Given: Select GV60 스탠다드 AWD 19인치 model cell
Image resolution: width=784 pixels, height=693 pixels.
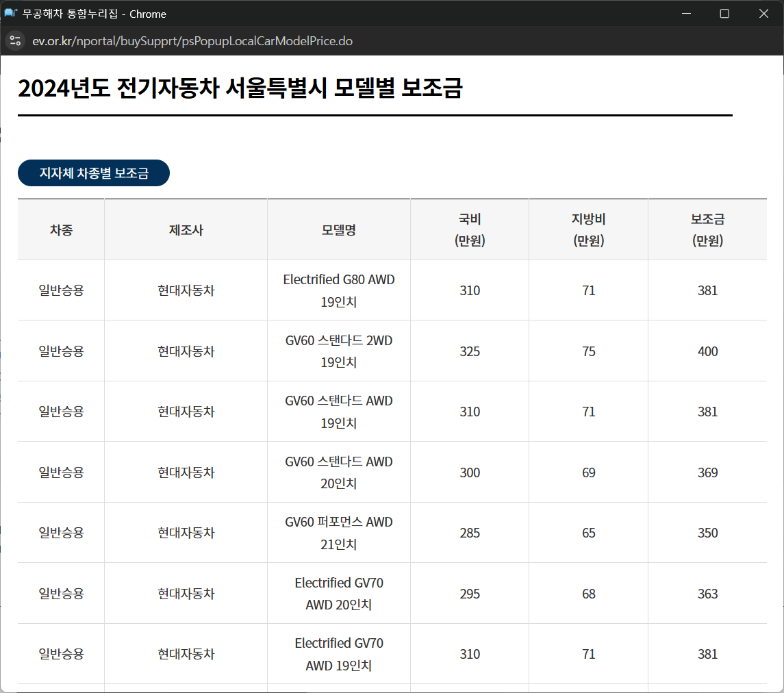Looking at the screenshot, I should (338, 412).
